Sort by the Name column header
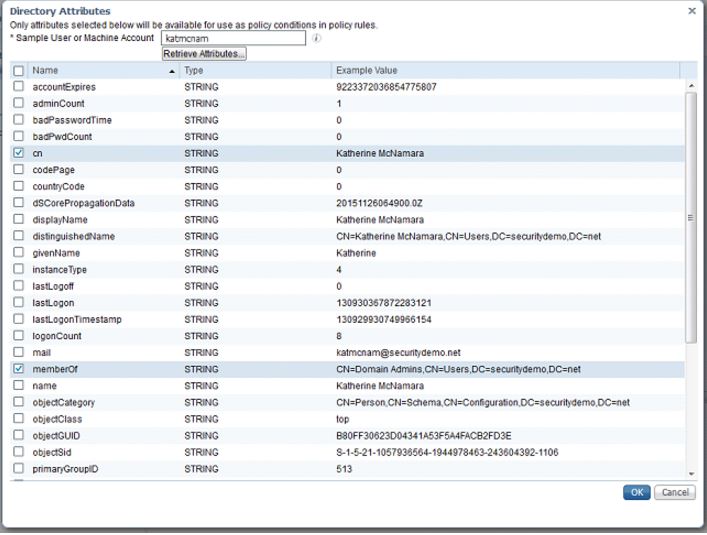The width and height of the screenshot is (707, 535). tap(103, 71)
